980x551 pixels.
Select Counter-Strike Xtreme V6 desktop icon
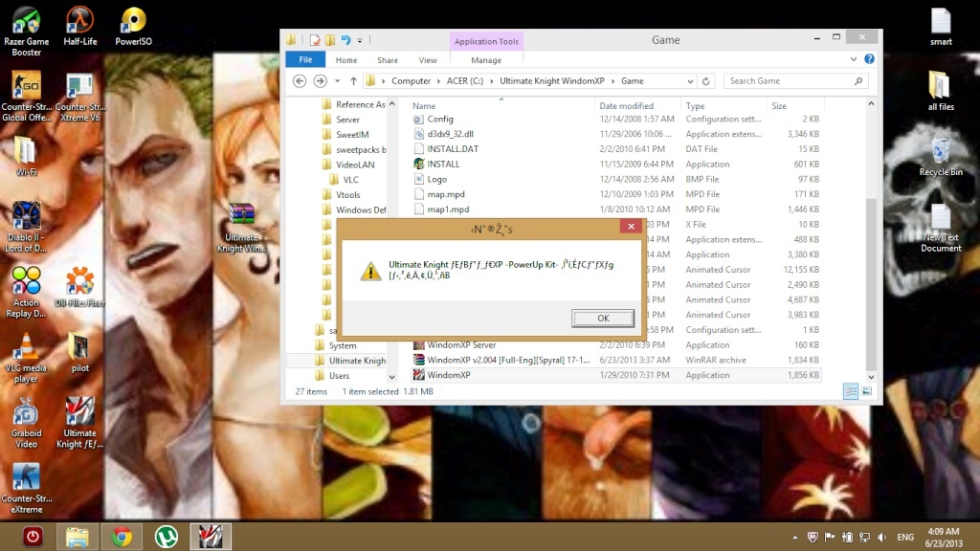(x=79, y=97)
